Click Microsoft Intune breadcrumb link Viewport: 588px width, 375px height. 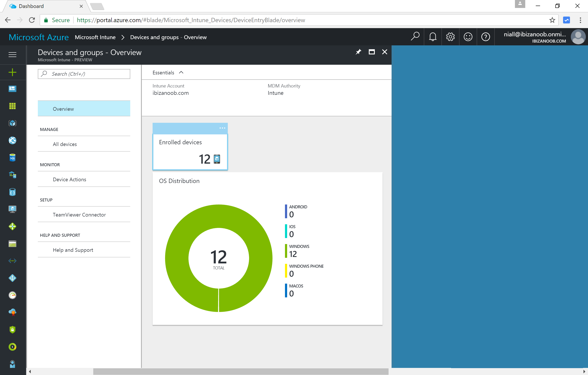coord(95,37)
